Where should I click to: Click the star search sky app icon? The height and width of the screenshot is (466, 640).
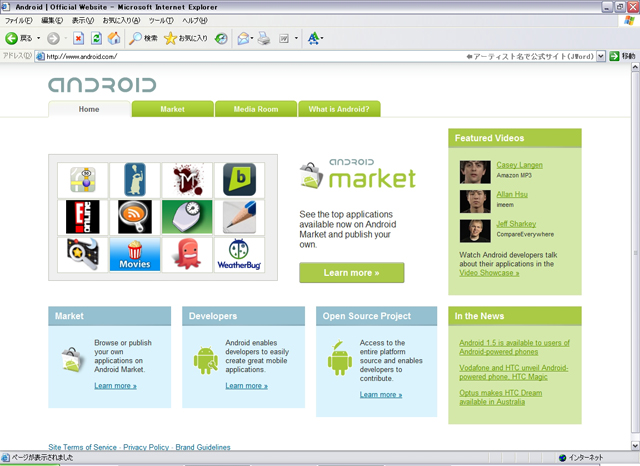click(83, 255)
